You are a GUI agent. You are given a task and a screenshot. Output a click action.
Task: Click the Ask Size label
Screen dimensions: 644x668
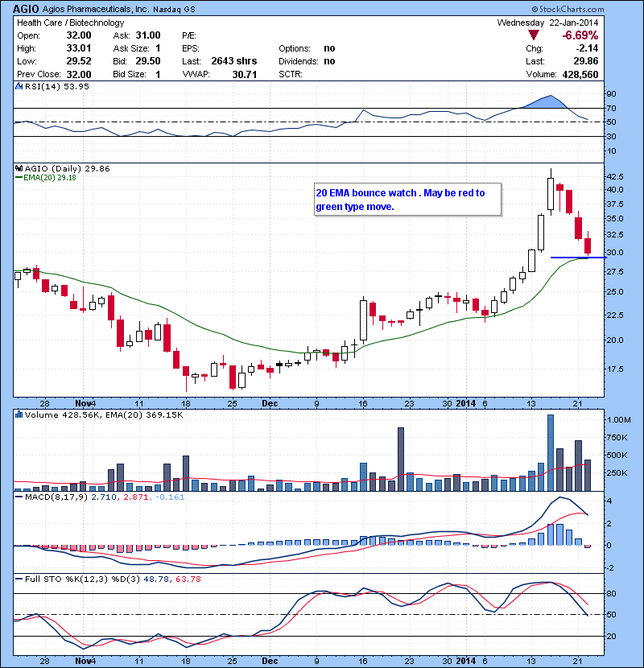[131, 48]
